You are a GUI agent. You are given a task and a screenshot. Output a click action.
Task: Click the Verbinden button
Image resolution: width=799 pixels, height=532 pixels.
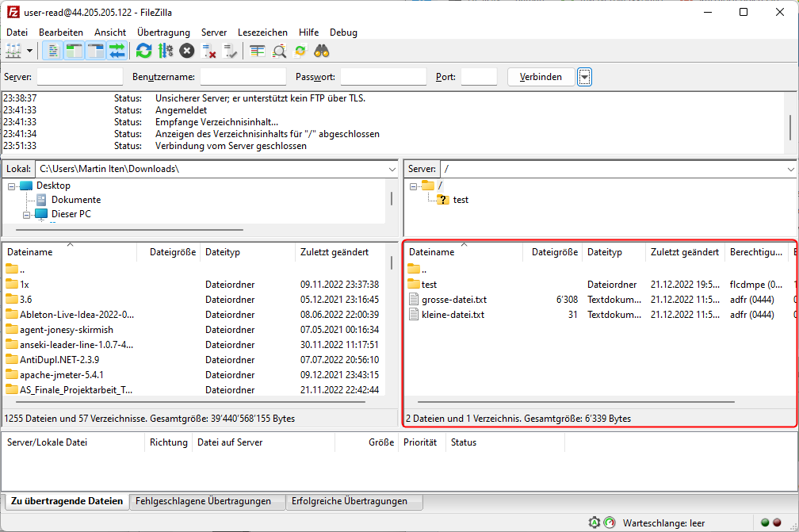click(541, 77)
